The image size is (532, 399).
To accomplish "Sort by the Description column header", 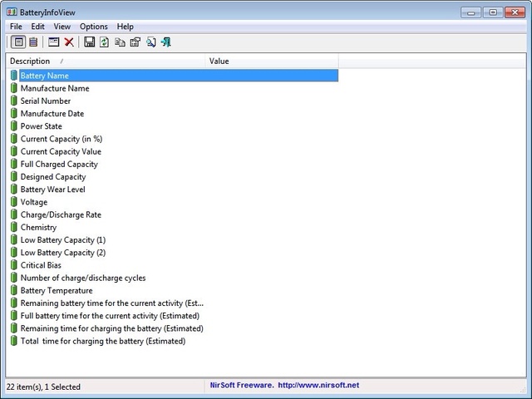I will (x=106, y=61).
